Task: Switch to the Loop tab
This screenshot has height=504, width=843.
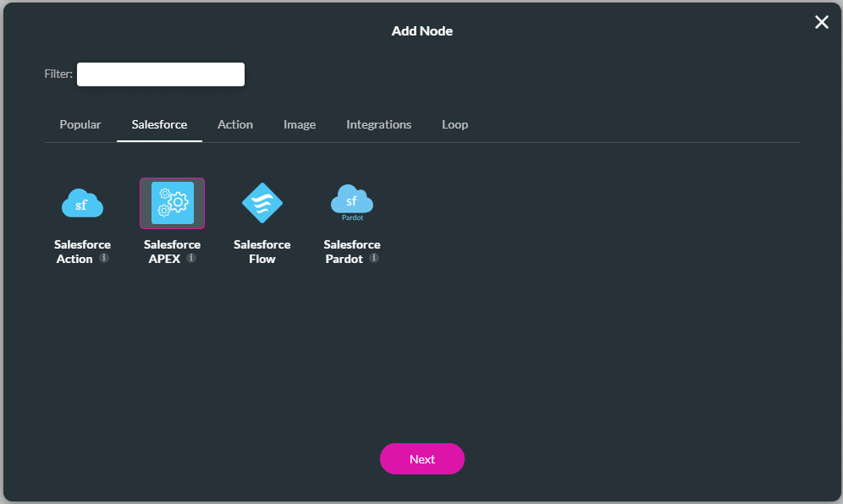Action: click(455, 124)
